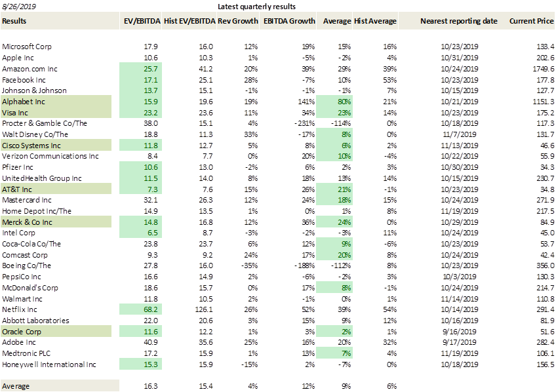Click the 'Netflix Inc' row name

click(x=20, y=309)
